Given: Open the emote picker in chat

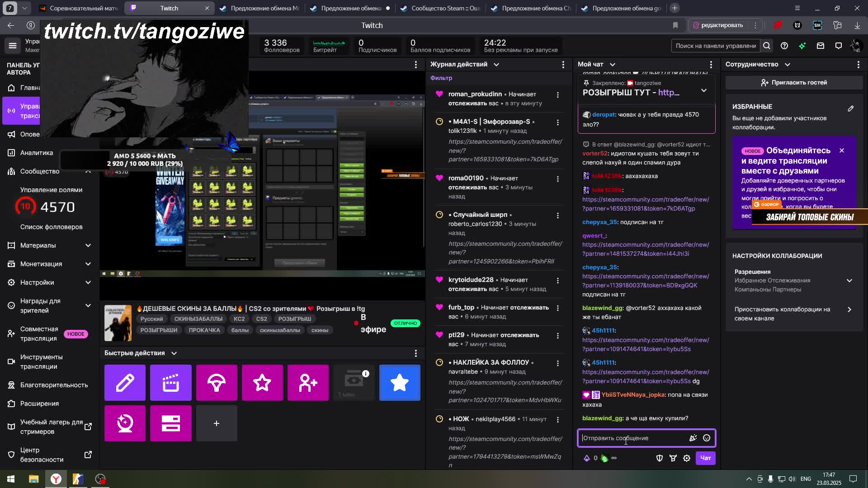Looking at the screenshot, I should coord(707,438).
